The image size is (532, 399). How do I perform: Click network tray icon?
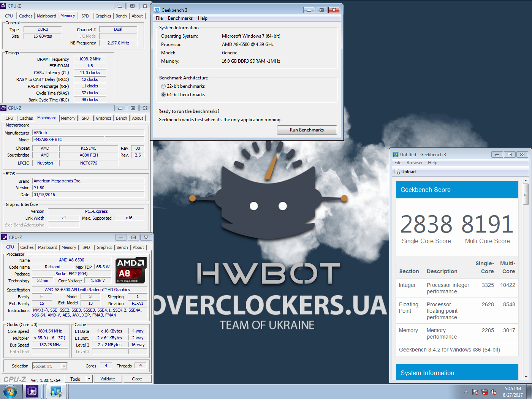[x=484, y=392]
